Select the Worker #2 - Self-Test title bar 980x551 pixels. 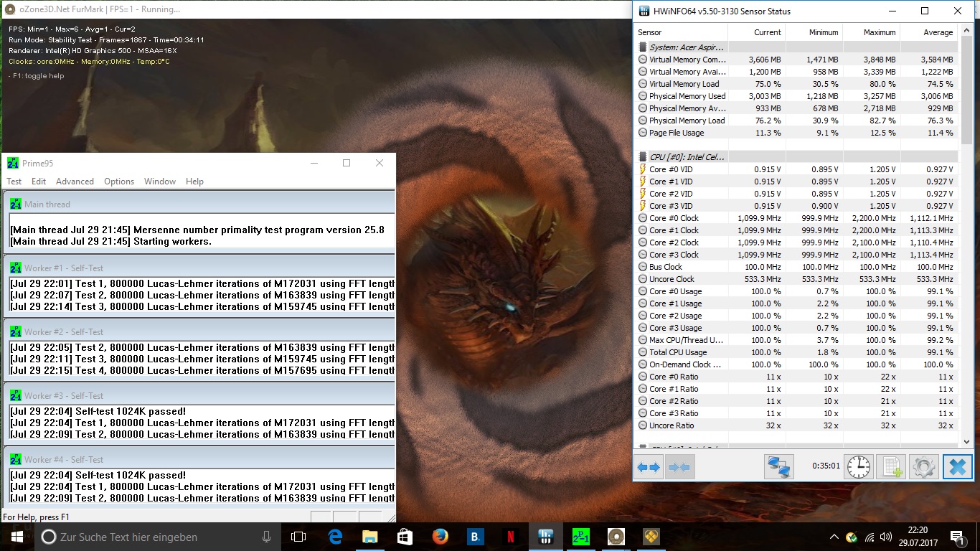pos(199,331)
